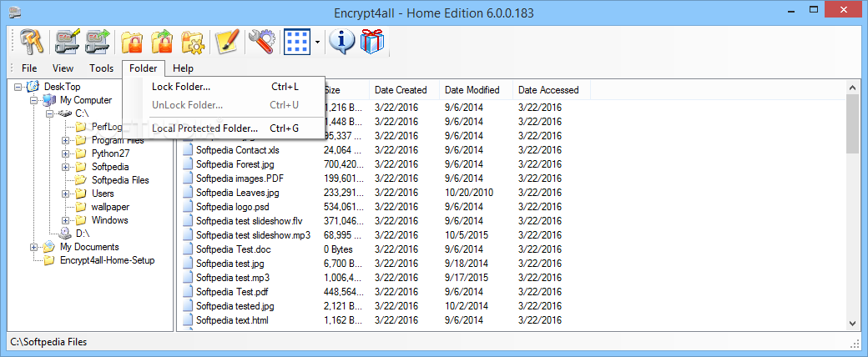Viewport: 868px width, 357px height.
Task: Click the folder with gear icon
Action: [x=193, y=42]
